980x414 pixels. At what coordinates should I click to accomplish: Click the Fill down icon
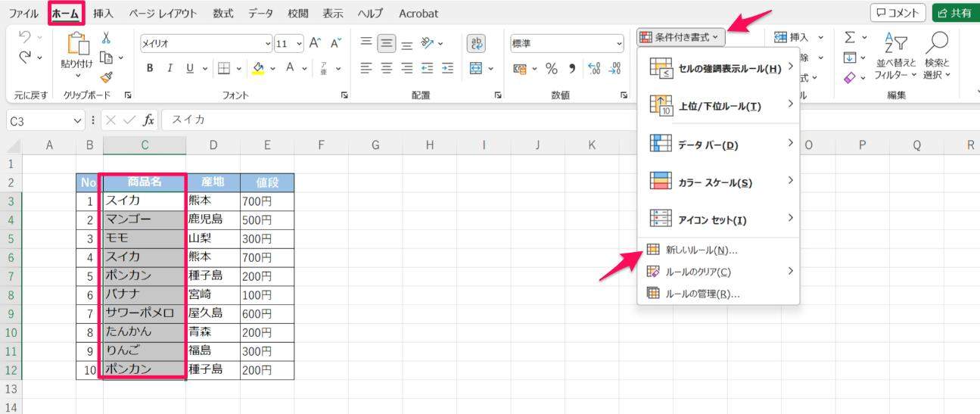[x=850, y=58]
